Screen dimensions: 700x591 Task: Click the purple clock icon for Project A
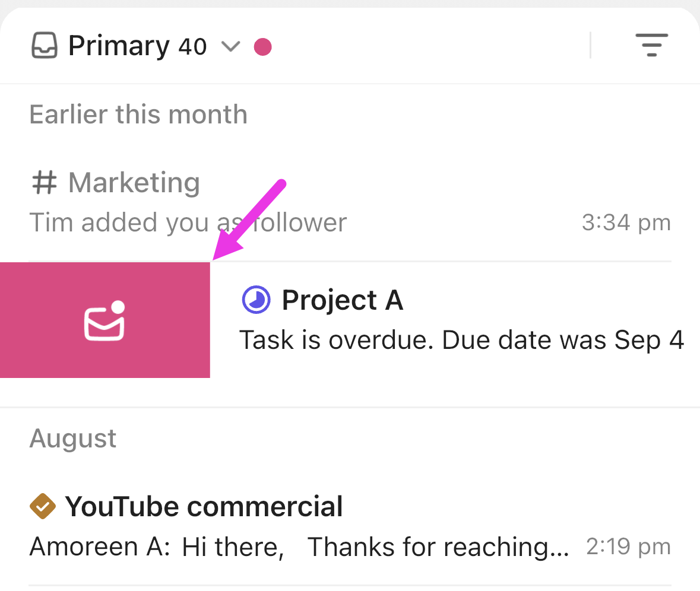click(x=256, y=299)
